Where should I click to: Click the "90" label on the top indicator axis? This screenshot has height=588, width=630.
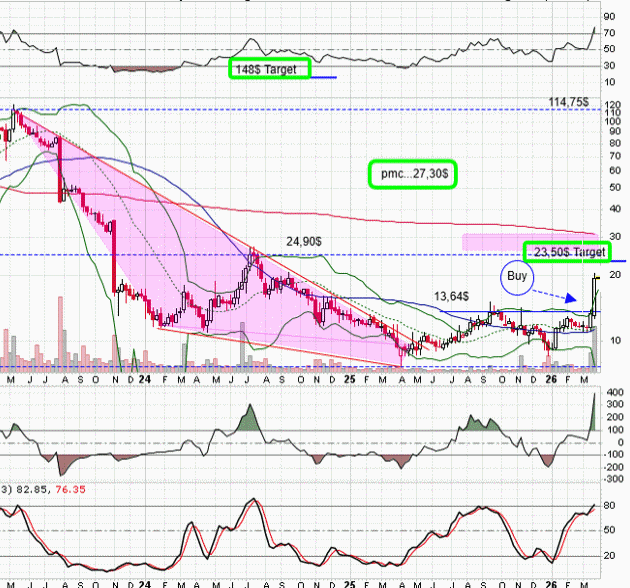(609, 17)
